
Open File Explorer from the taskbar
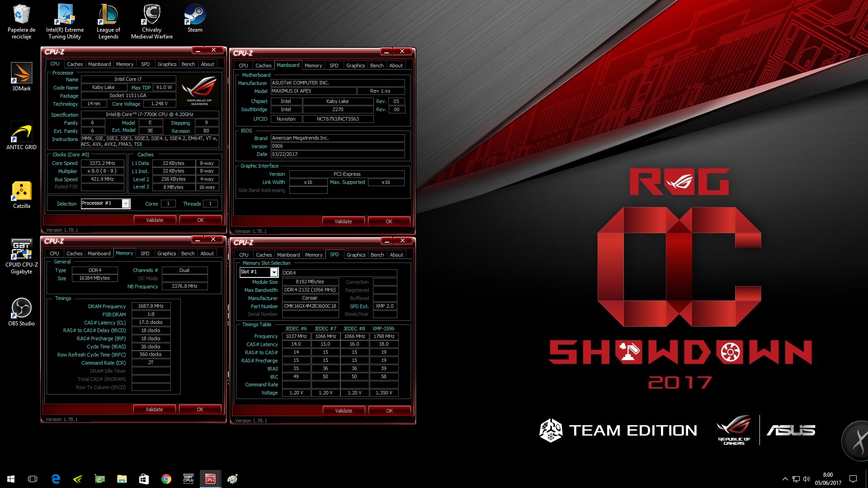(x=122, y=479)
